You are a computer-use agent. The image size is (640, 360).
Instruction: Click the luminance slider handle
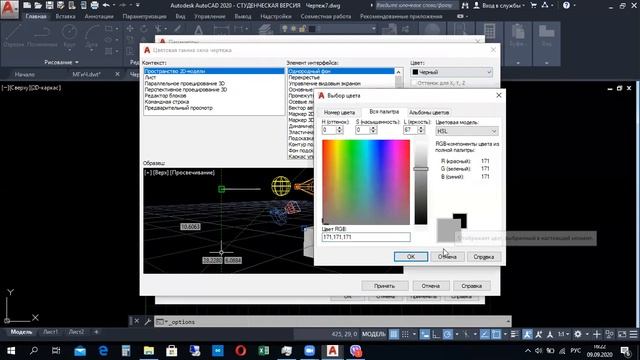421,169
